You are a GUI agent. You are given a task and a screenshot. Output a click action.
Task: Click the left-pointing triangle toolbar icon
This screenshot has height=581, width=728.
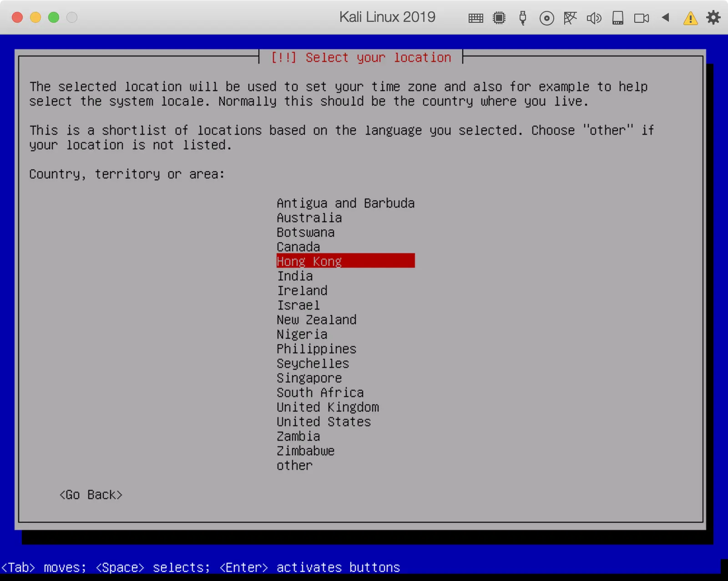pos(665,18)
